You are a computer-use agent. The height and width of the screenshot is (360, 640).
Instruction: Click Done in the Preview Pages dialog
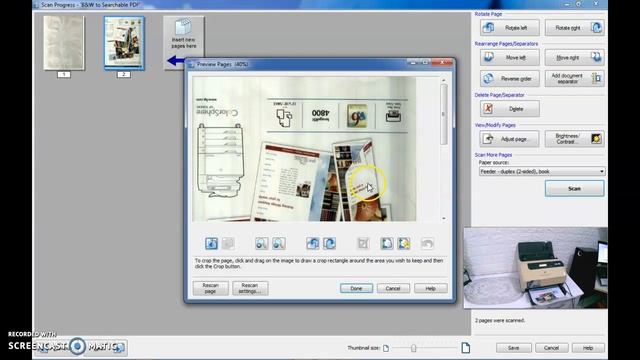pos(356,288)
